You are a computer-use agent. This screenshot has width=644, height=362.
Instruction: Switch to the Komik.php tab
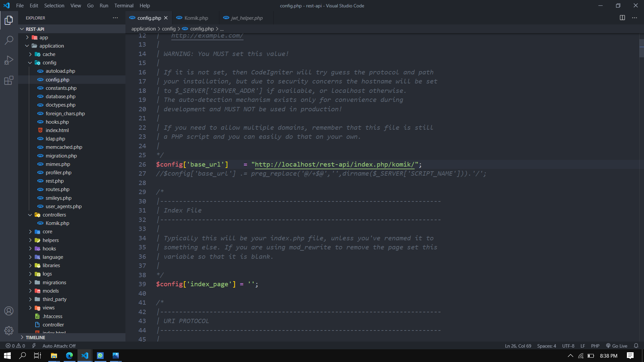196,18
